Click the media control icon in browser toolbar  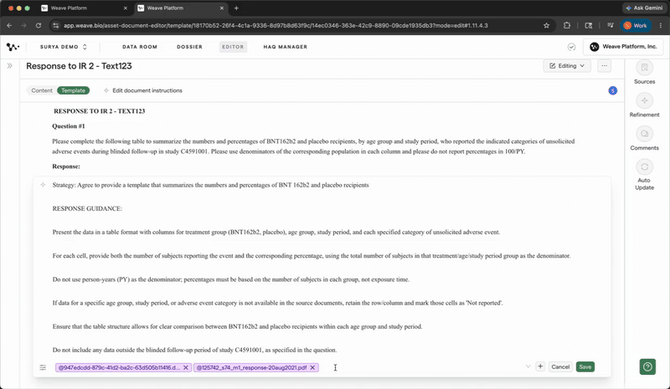[x=610, y=26]
